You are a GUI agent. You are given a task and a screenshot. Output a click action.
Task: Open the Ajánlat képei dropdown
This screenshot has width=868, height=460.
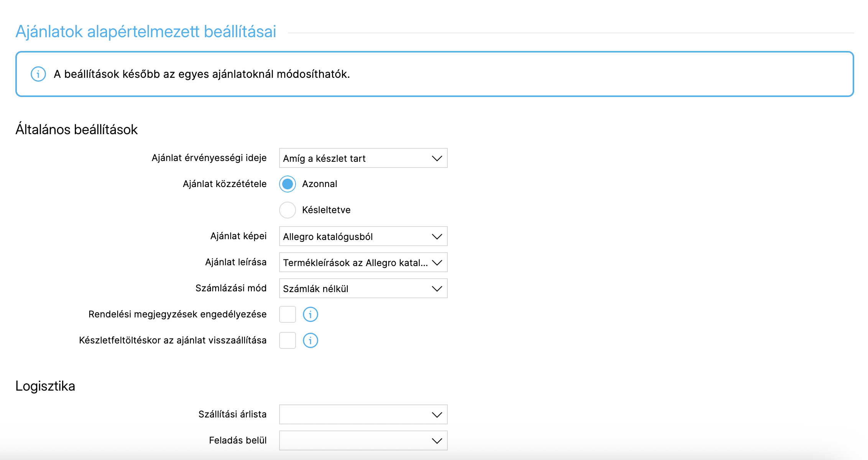point(363,237)
